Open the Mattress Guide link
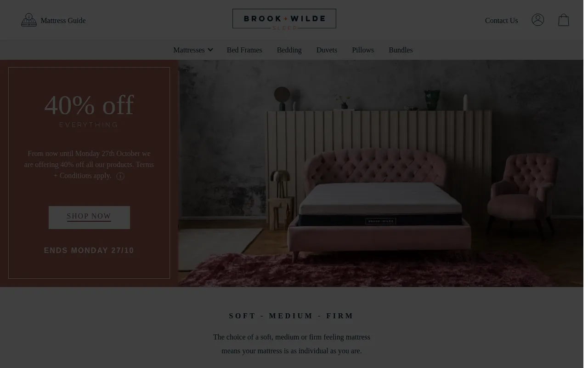The width and height of the screenshot is (588, 368). (x=63, y=20)
